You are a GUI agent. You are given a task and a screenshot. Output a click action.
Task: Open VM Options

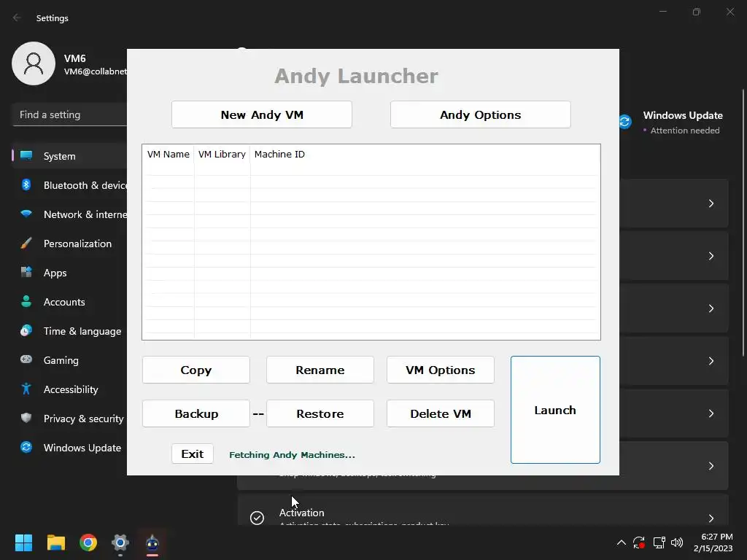coord(440,370)
